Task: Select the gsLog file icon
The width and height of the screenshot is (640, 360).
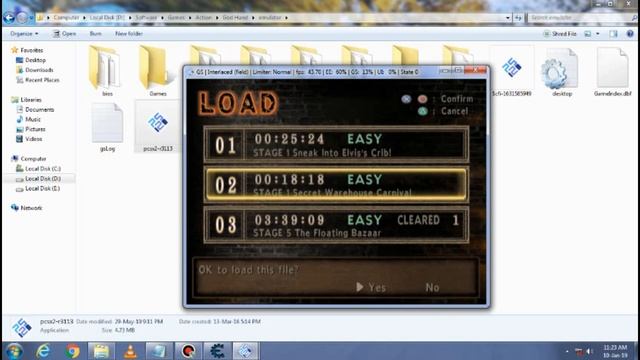Action: (x=107, y=123)
